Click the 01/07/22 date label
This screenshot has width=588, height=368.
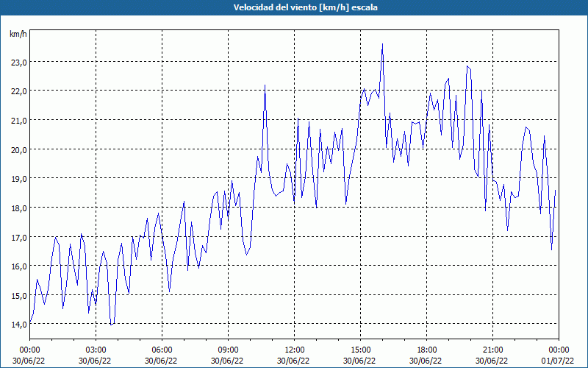click(558, 361)
